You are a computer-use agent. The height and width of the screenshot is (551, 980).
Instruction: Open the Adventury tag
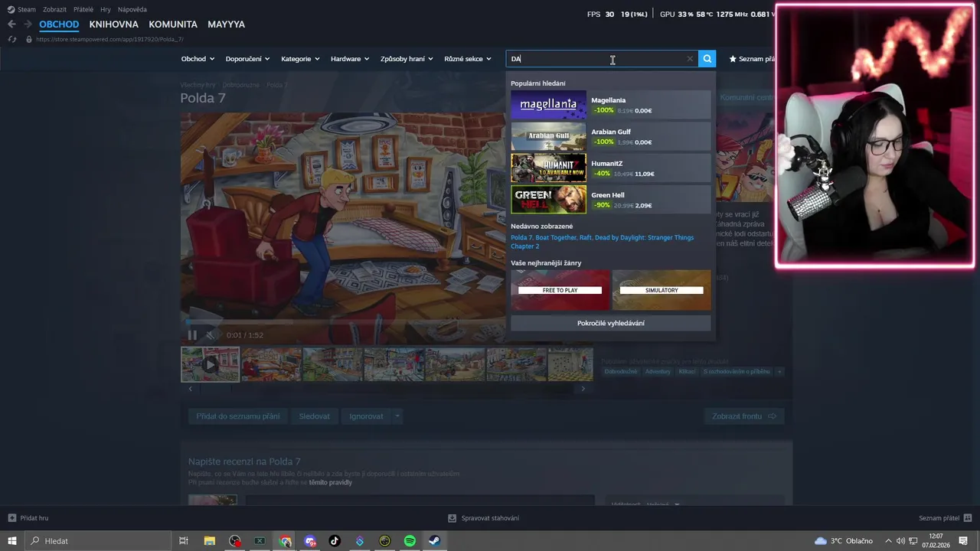point(658,371)
